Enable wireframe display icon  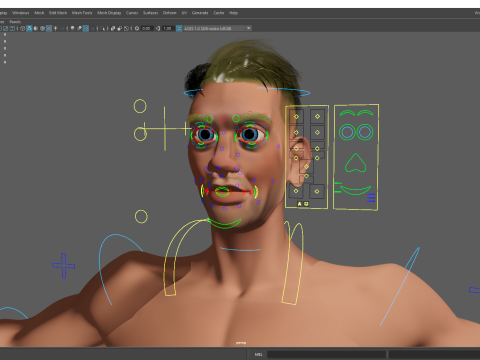click(x=22, y=28)
